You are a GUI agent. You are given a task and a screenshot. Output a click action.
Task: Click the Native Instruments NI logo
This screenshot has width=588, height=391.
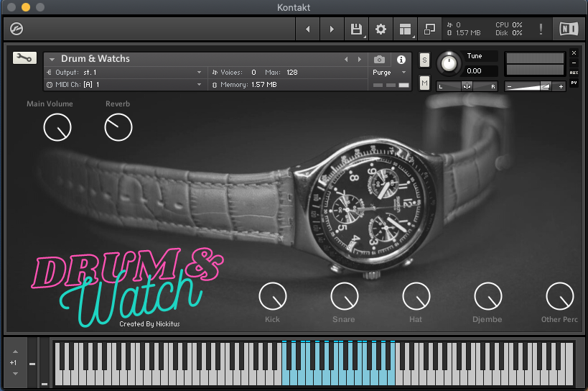tap(569, 29)
